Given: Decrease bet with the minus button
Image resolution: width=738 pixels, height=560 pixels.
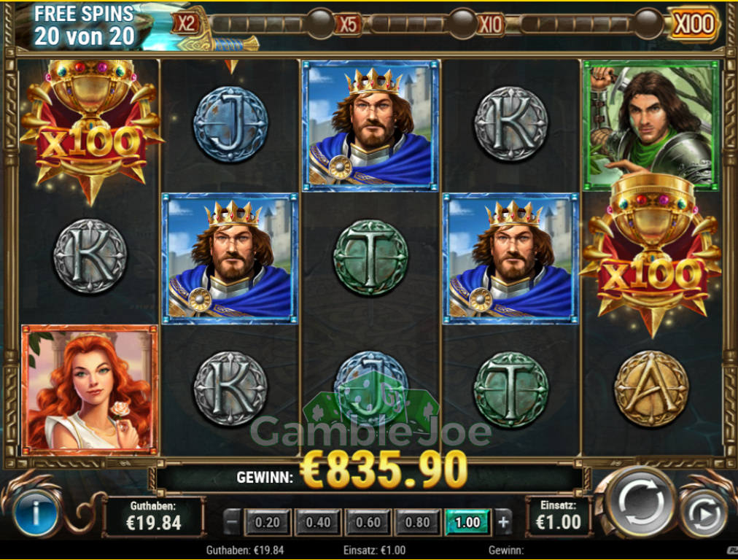Looking at the screenshot, I should tap(232, 522).
